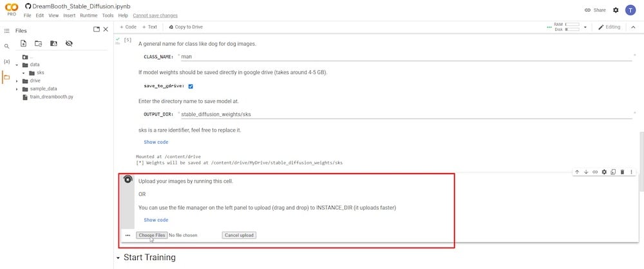
Task: Collapse the Start Training section
Action: (118, 258)
